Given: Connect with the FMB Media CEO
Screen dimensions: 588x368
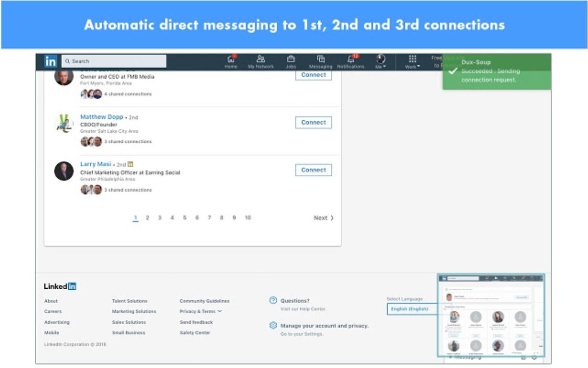Looking at the screenshot, I should 314,75.
